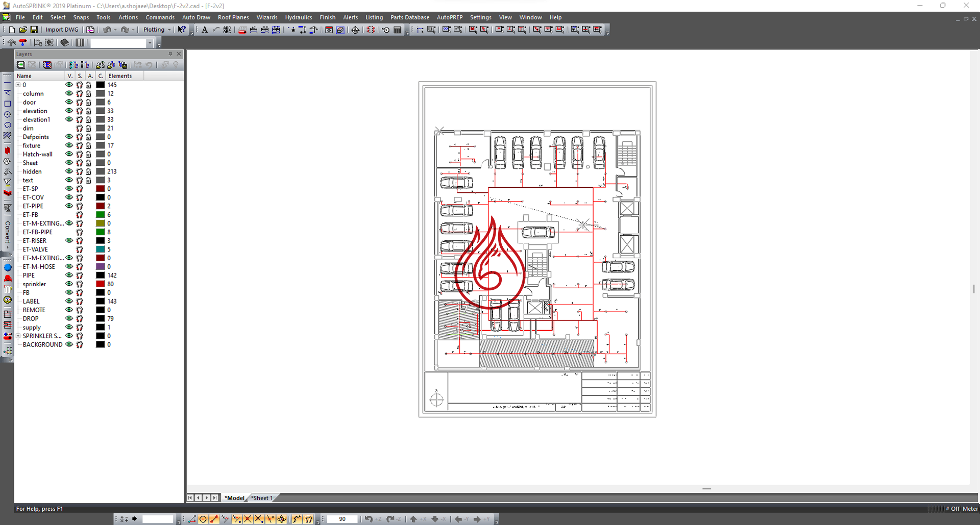Open the Roof Planes menu
Image resolution: width=980 pixels, height=525 pixels.
click(x=233, y=17)
